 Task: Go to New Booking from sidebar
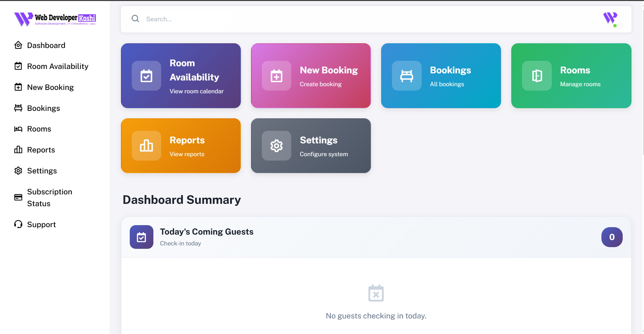tap(50, 87)
